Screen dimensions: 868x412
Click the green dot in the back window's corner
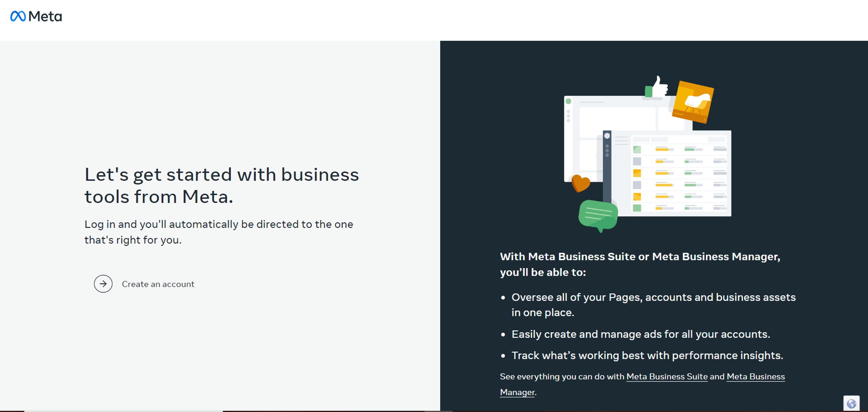coord(569,101)
